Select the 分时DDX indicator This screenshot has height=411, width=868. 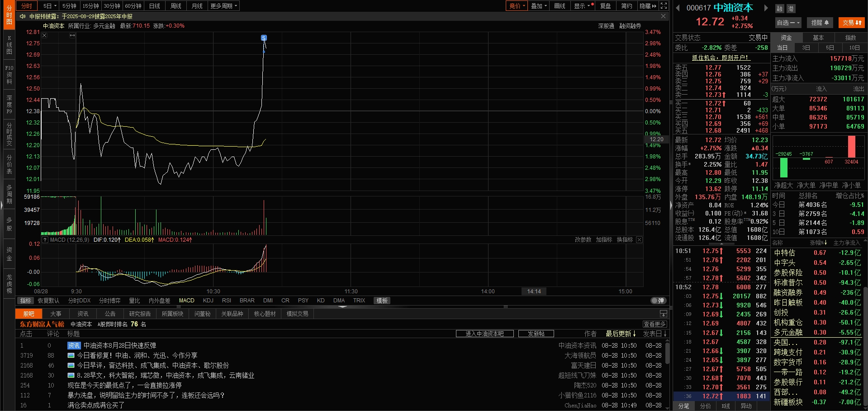pos(79,301)
